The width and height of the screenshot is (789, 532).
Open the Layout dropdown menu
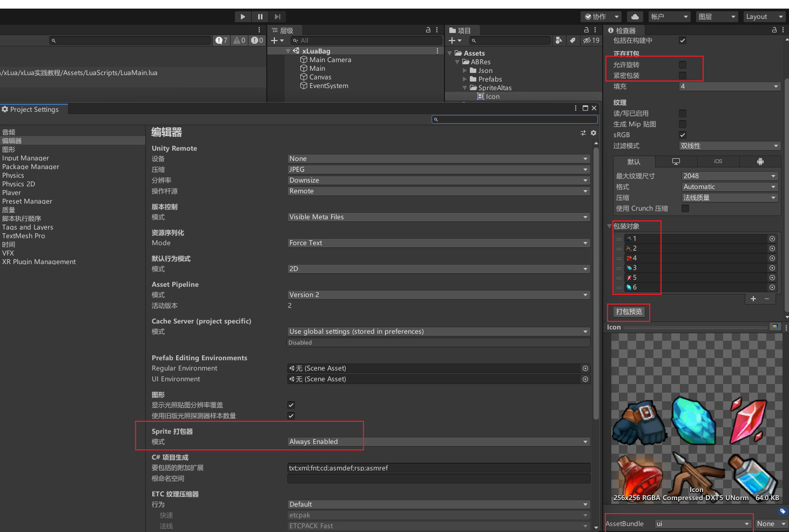tap(764, 17)
